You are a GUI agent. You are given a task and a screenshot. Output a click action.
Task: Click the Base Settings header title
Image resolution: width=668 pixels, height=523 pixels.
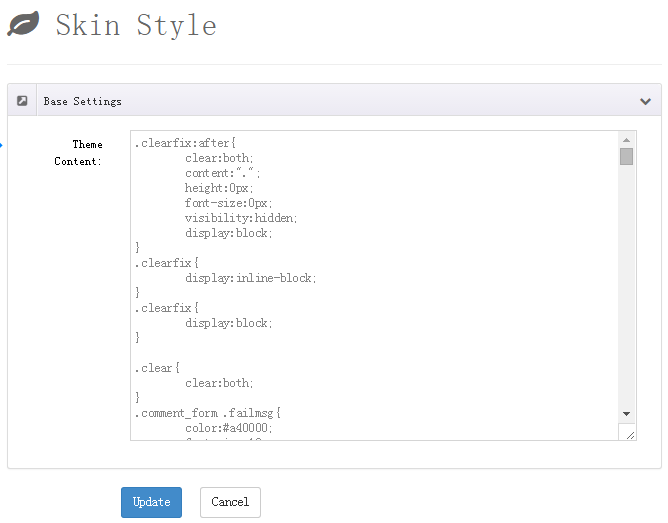83,101
